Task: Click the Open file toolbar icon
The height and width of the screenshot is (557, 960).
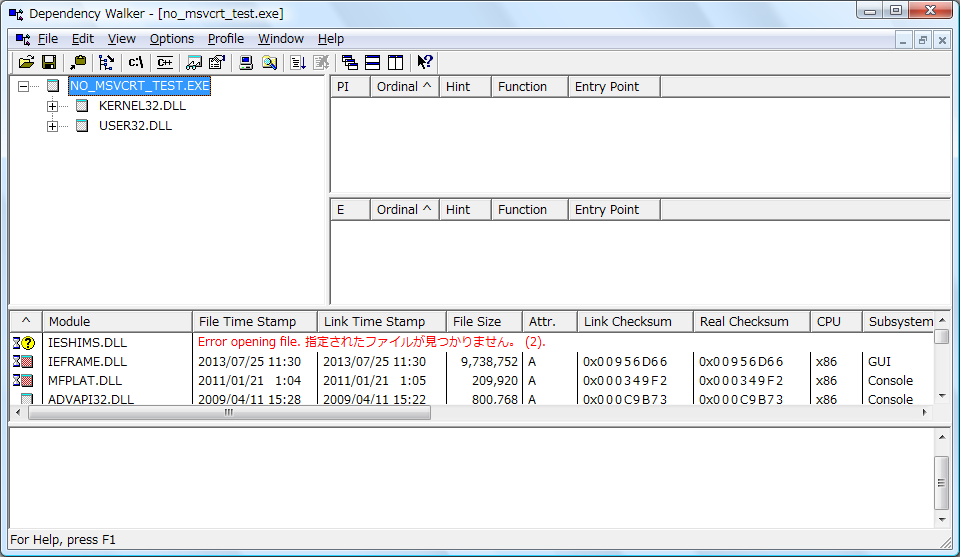Action: tap(26, 62)
